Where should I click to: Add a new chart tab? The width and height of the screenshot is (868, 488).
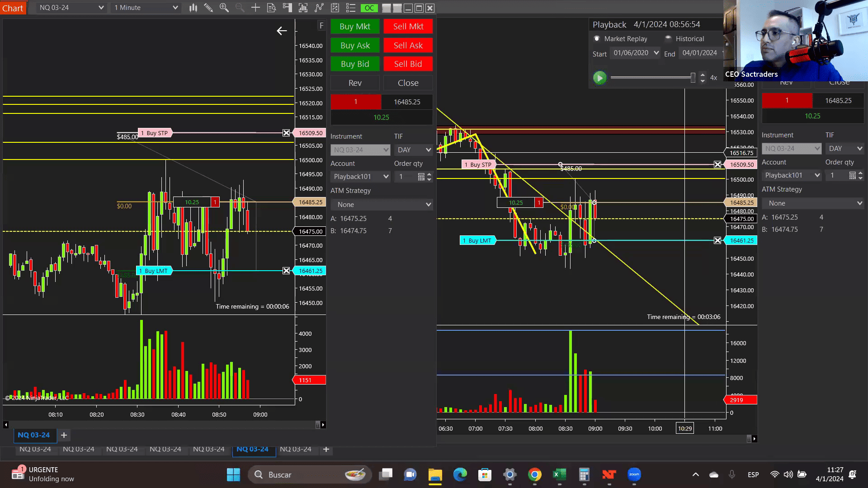(326, 449)
